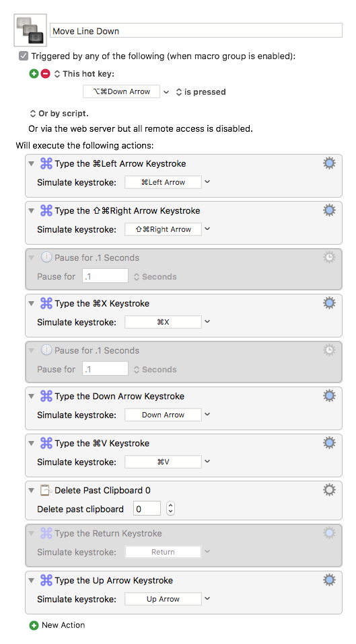Open gear menu for ⌘V Keystroke action
The height and width of the screenshot is (644, 356).
point(329,443)
